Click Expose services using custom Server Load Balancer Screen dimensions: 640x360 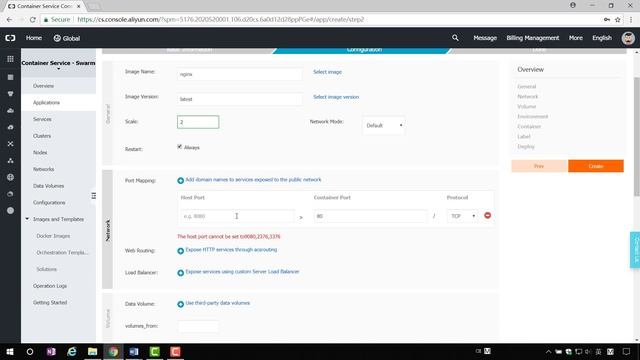pyautogui.click(x=242, y=272)
